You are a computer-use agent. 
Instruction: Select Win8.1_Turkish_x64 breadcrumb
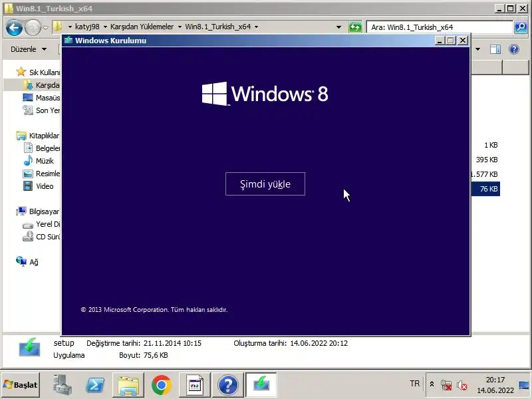pyautogui.click(x=218, y=27)
